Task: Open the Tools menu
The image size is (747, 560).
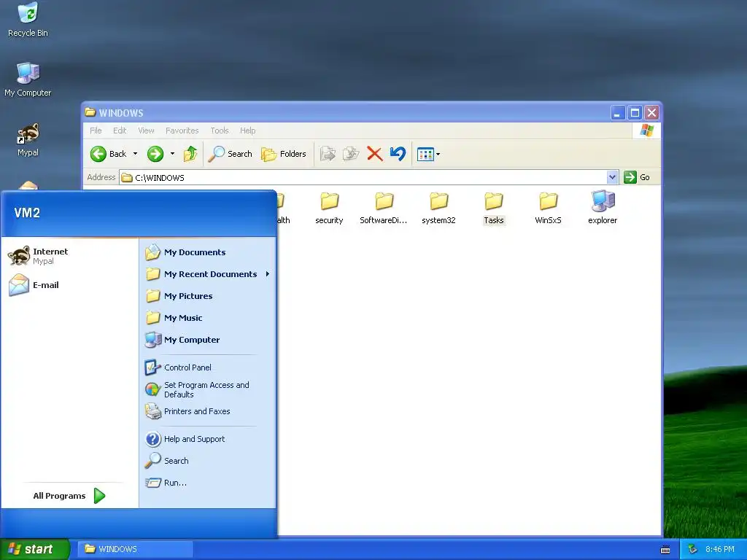Action: coord(220,131)
